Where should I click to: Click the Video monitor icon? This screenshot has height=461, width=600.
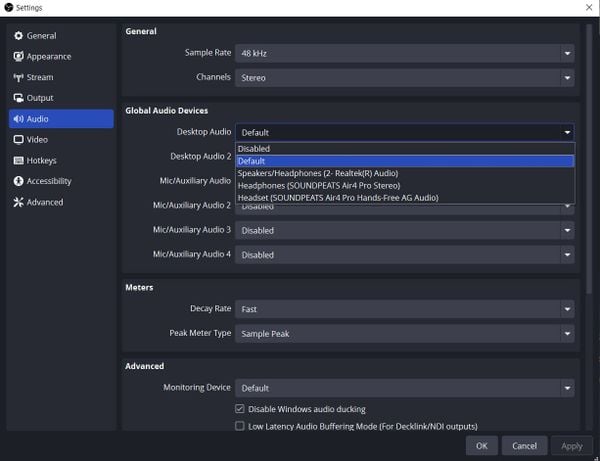click(18, 140)
